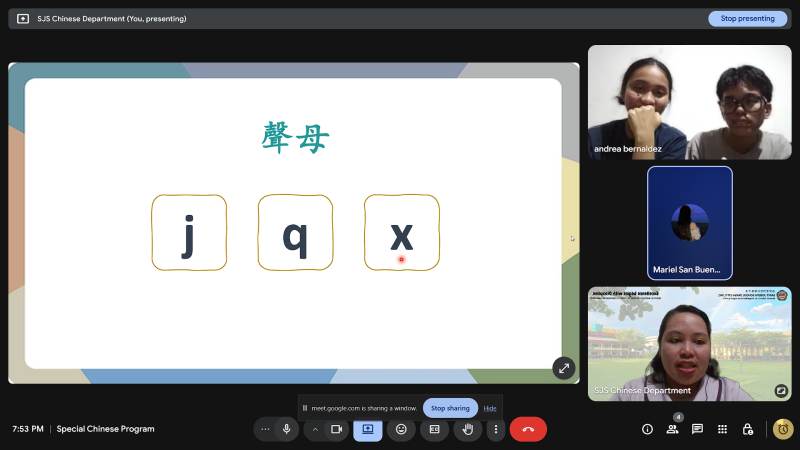Open the more options vertical dots menu

coord(495,429)
